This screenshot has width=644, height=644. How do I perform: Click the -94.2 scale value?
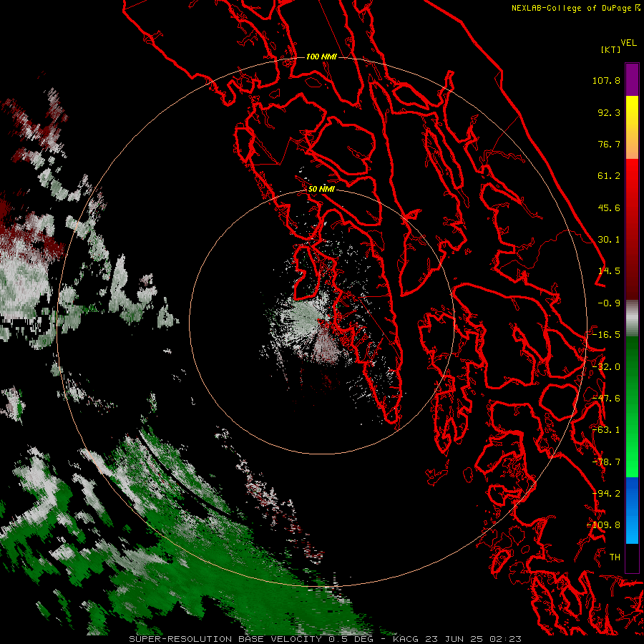click(606, 494)
